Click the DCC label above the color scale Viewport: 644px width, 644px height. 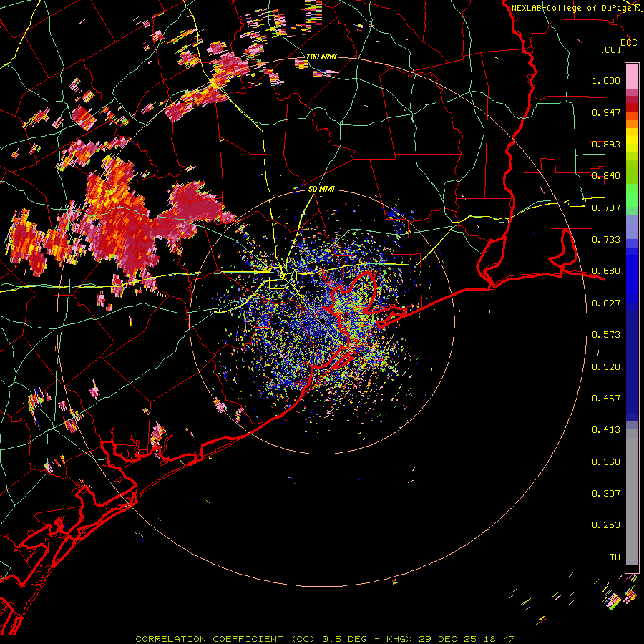point(628,43)
